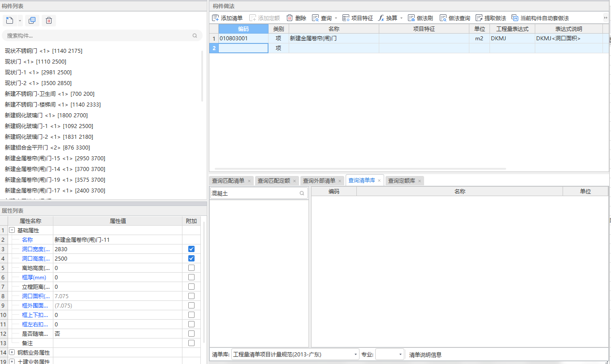
Task: Toggle the 洞口面积 附加 checkbox
Action: click(x=191, y=296)
